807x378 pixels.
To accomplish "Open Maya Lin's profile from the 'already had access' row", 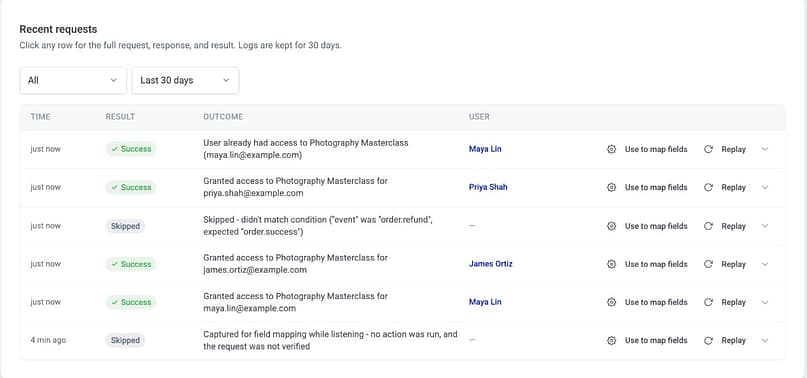I will (485, 149).
